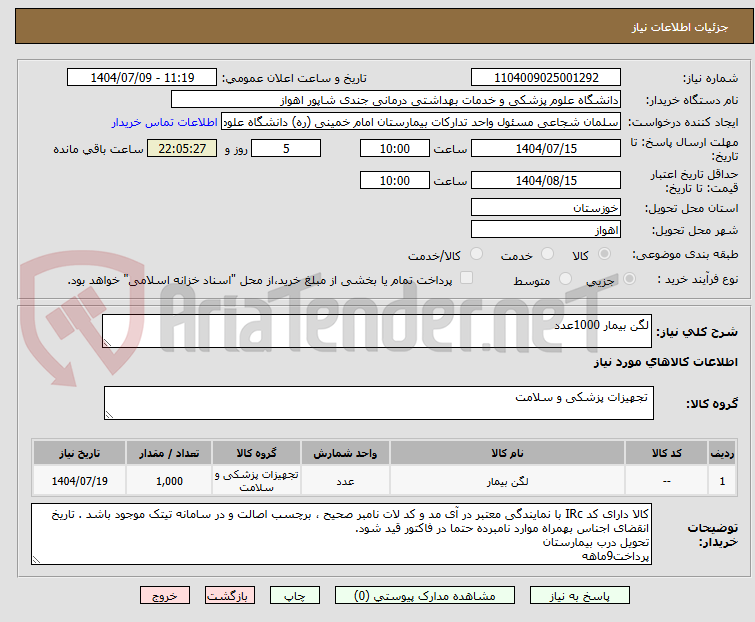
Task: Click the need date cell 1404/07/19
Action: tap(79, 481)
